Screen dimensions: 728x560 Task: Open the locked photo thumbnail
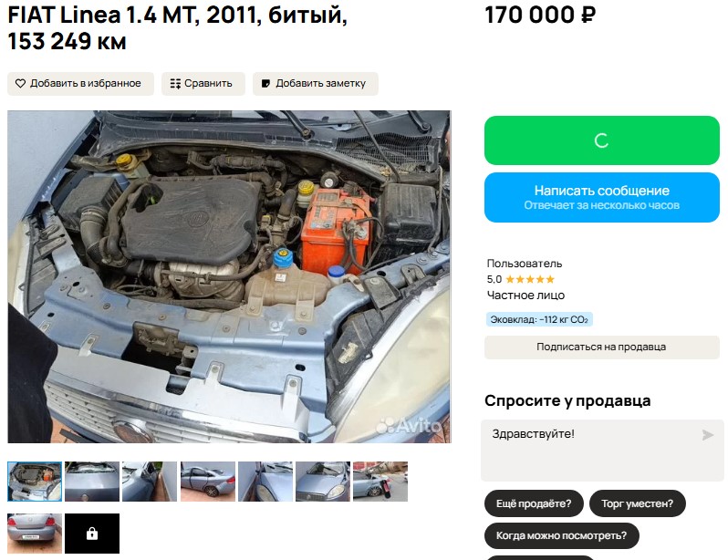(92, 534)
